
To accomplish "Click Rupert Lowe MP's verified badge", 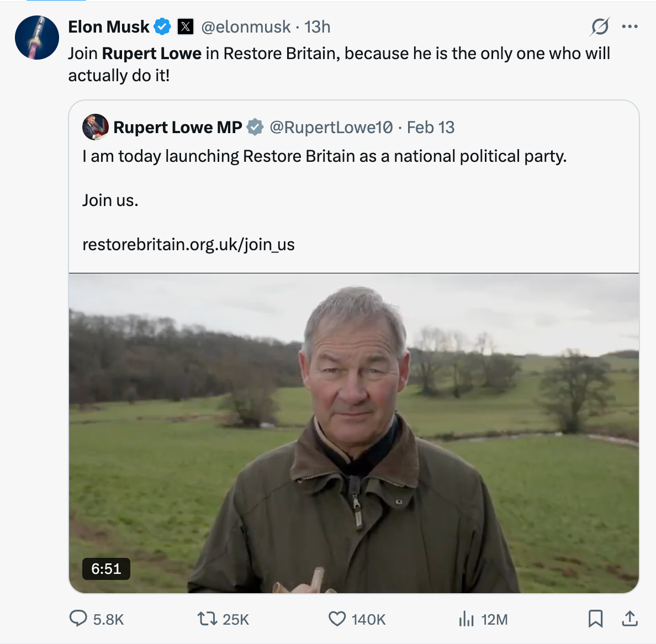I will point(255,127).
